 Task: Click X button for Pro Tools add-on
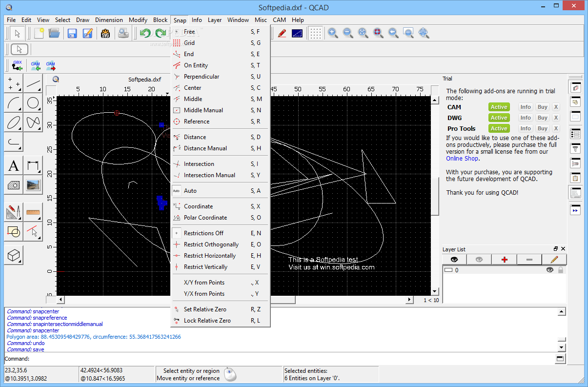click(x=556, y=128)
